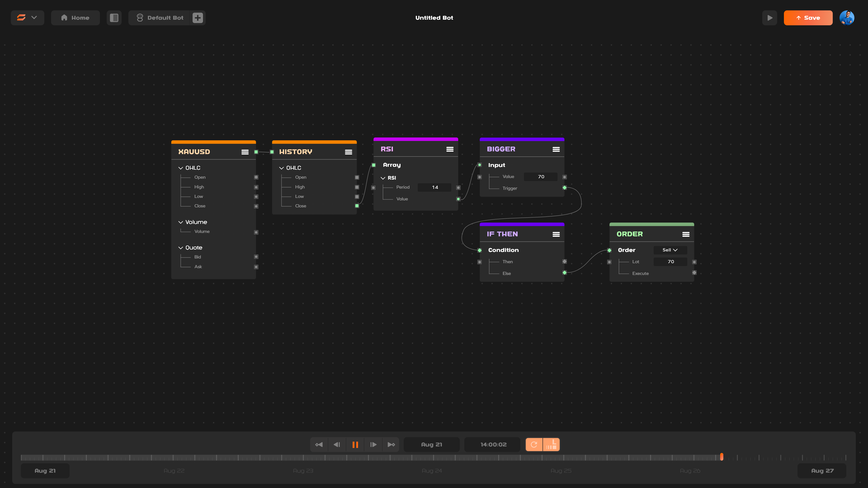Click the run bot play icon
The width and height of the screenshot is (868, 488).
click(770, 18)
